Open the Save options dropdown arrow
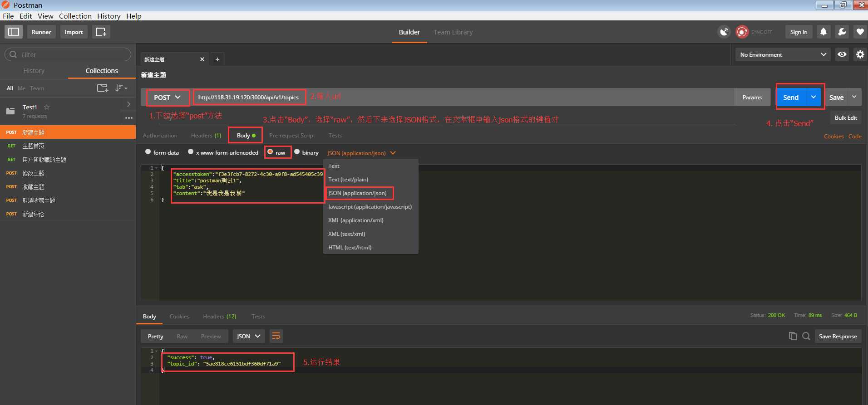The width and height of the screenshot is (868, 405). click(854, 97)
